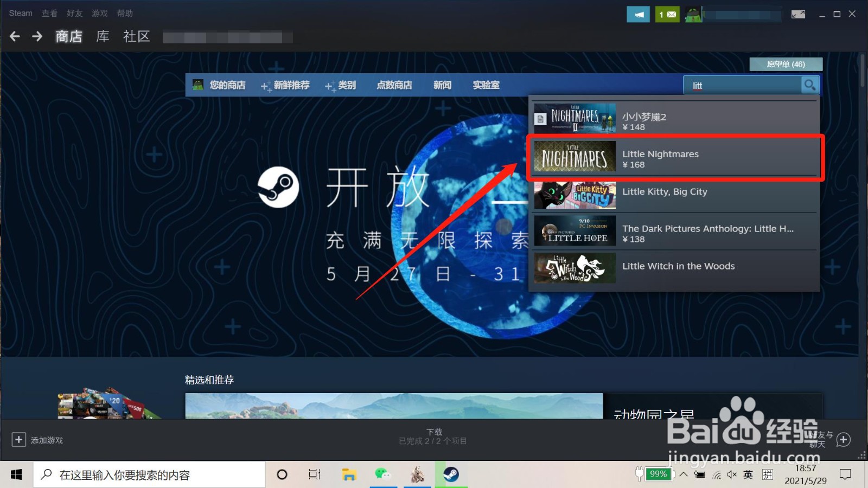
Task: Open the inbox with 1 message
Action: pos(667,15)
